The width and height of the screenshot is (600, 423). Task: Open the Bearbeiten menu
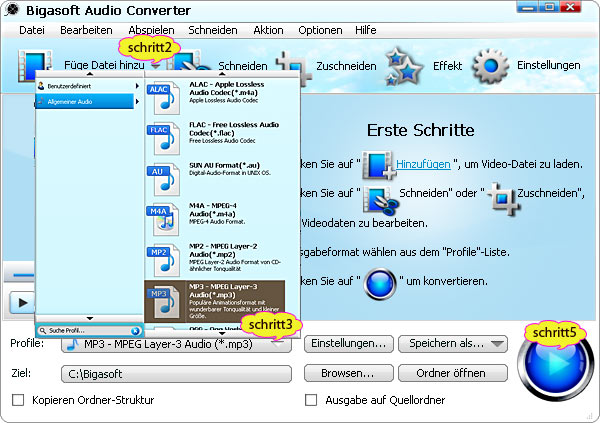(86, 30)
